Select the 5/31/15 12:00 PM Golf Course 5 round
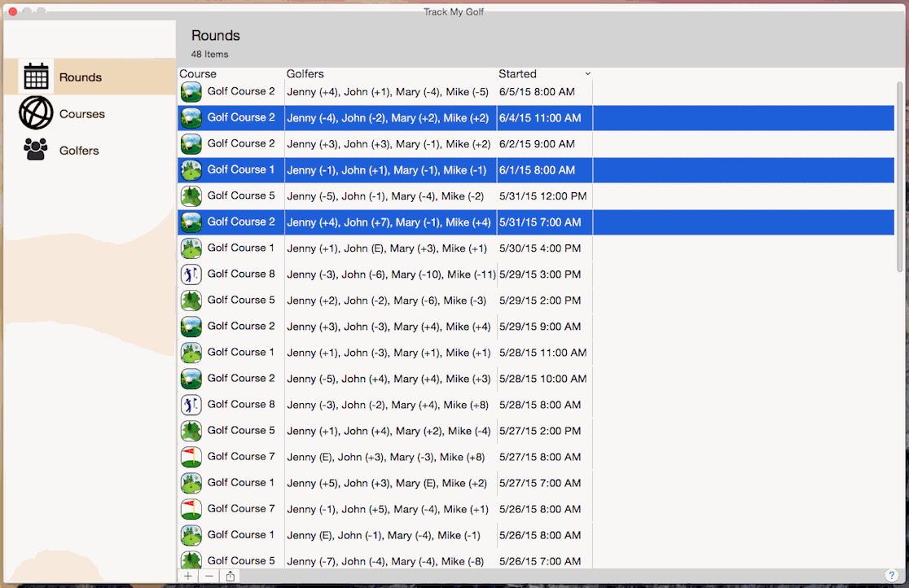 point(542,196)
